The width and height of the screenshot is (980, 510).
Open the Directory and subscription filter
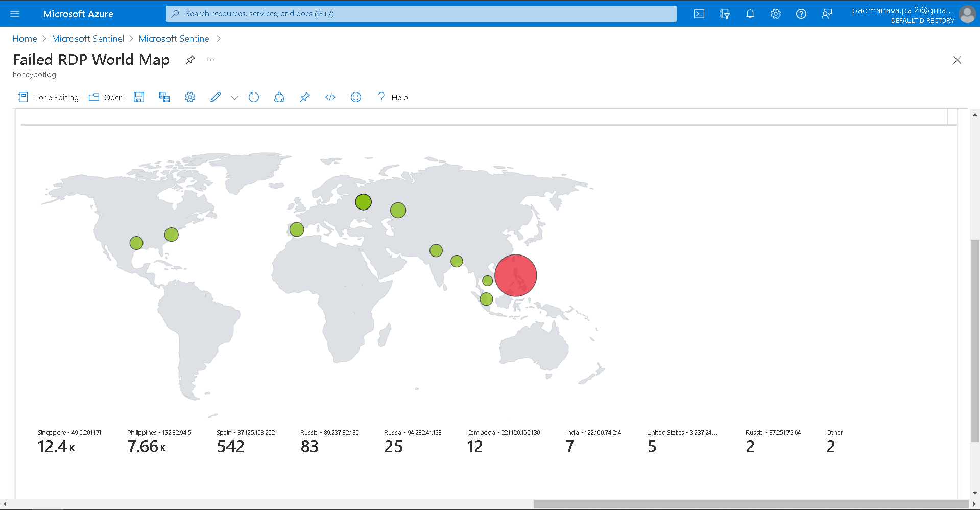tap(724, 14)
